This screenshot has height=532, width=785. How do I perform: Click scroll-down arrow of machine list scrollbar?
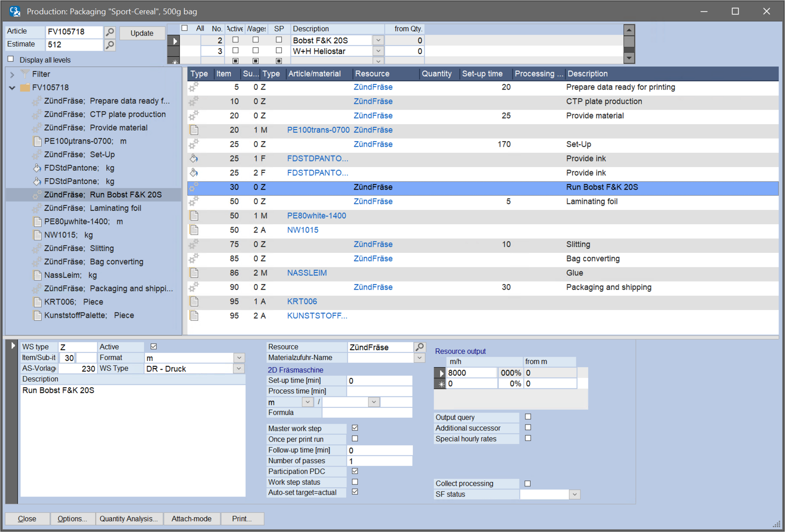(629, 58)
